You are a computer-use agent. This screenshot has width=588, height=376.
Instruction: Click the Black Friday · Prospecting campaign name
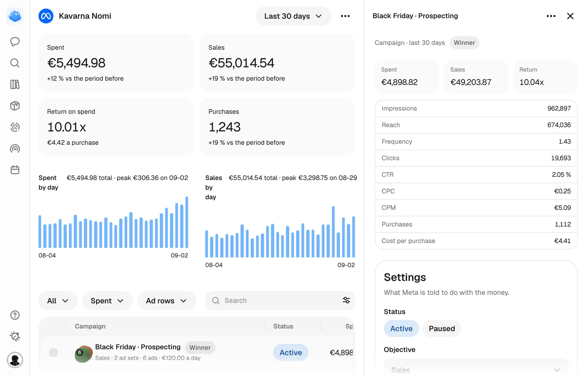[138, 347]
